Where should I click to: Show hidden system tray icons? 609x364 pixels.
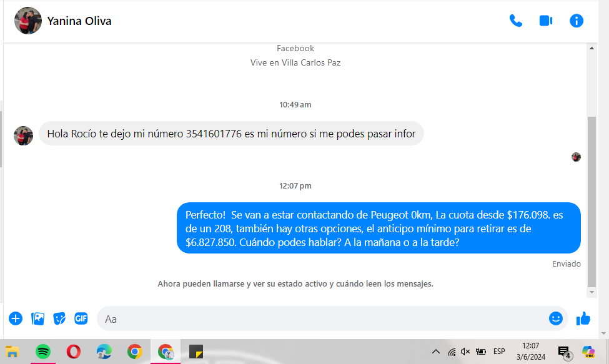click(436, 352)
